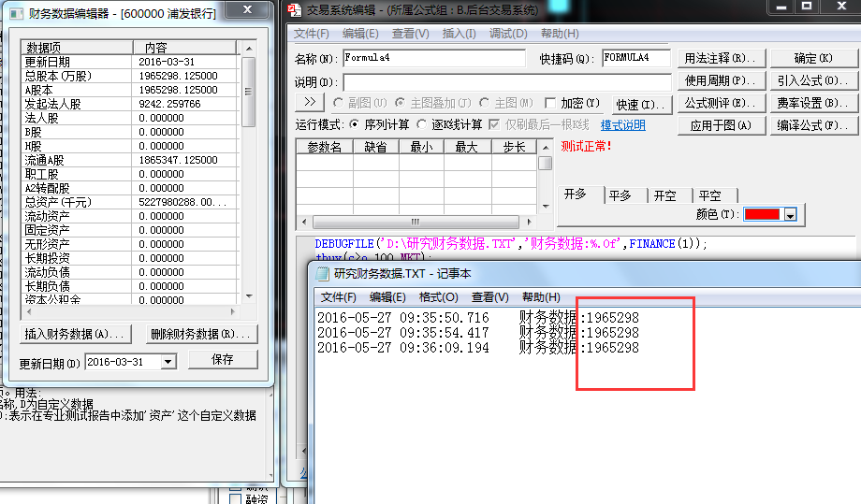Click the 公式测评 button
The width and height of the screenshot is (861, 504).
pyautogui.click(x=719, y=103)
